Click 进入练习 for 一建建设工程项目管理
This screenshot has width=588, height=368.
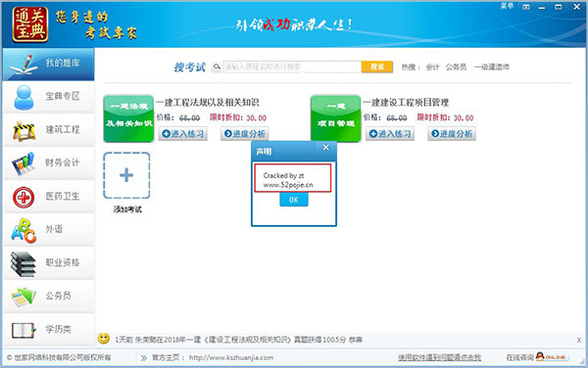pos(390,134)
